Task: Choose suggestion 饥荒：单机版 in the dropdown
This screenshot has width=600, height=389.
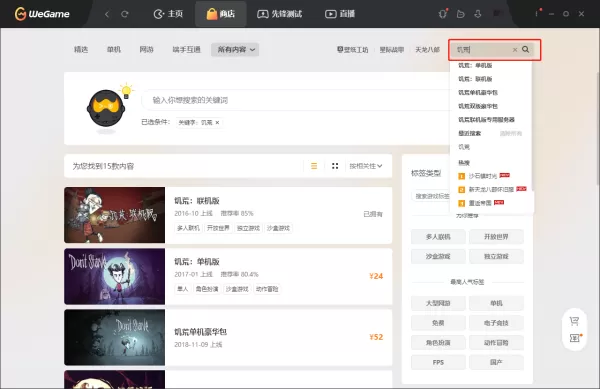Action: (475, 65)
